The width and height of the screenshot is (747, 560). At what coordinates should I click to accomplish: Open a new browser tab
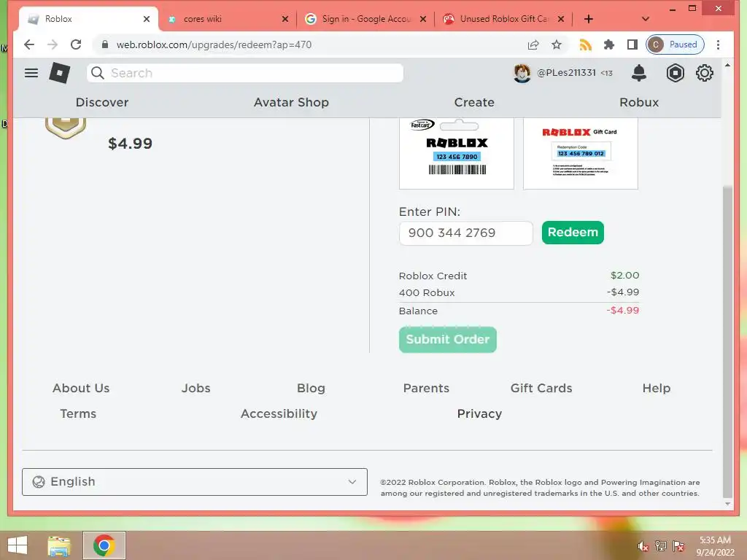(589, 19)
